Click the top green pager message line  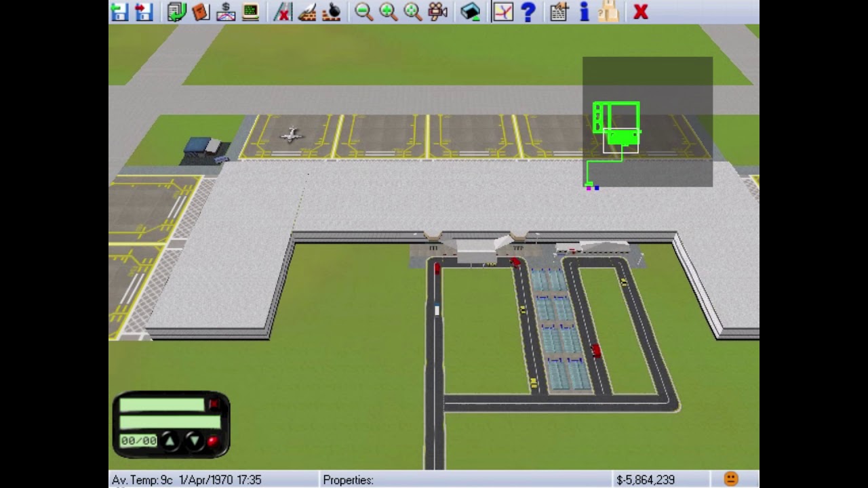coord(162,405)
